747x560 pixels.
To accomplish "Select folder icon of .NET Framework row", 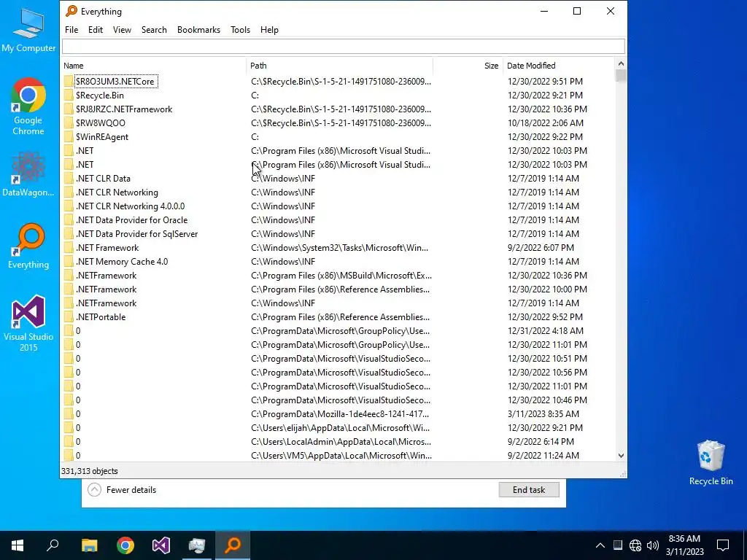I will click(x=69, y=248).
